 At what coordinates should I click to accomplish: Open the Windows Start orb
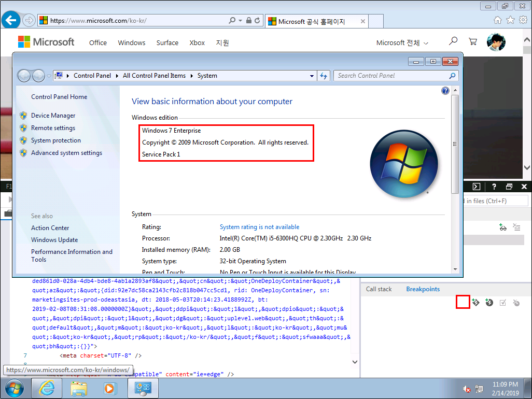pos(14,389)
